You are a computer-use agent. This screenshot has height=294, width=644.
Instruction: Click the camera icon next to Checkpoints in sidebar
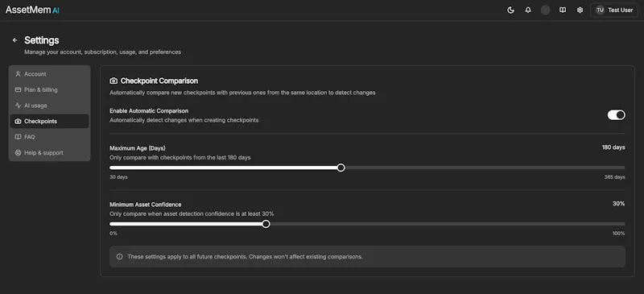coord(18,122)
